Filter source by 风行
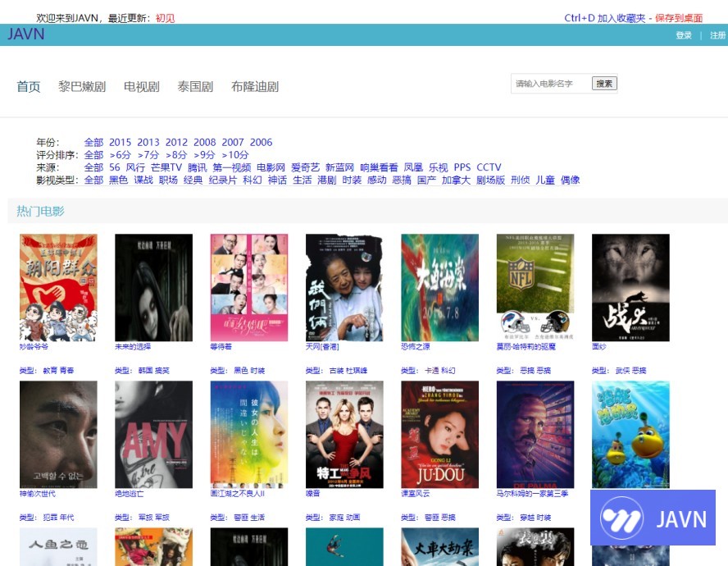 [x=135, y=167]
